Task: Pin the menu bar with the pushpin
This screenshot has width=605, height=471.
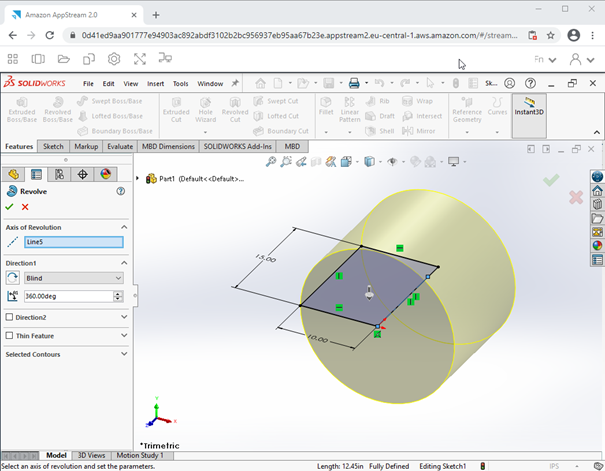Action: click(x=235, y=83)
